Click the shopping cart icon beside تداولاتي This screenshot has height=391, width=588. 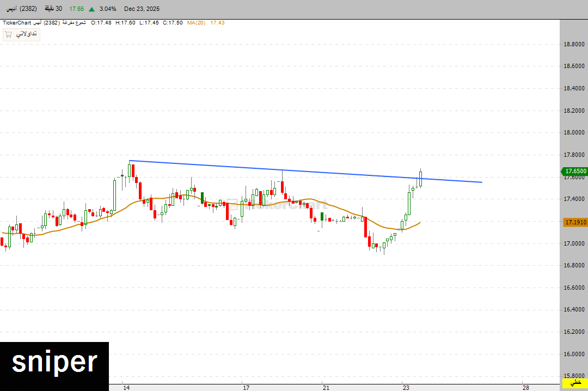point(8,34)
